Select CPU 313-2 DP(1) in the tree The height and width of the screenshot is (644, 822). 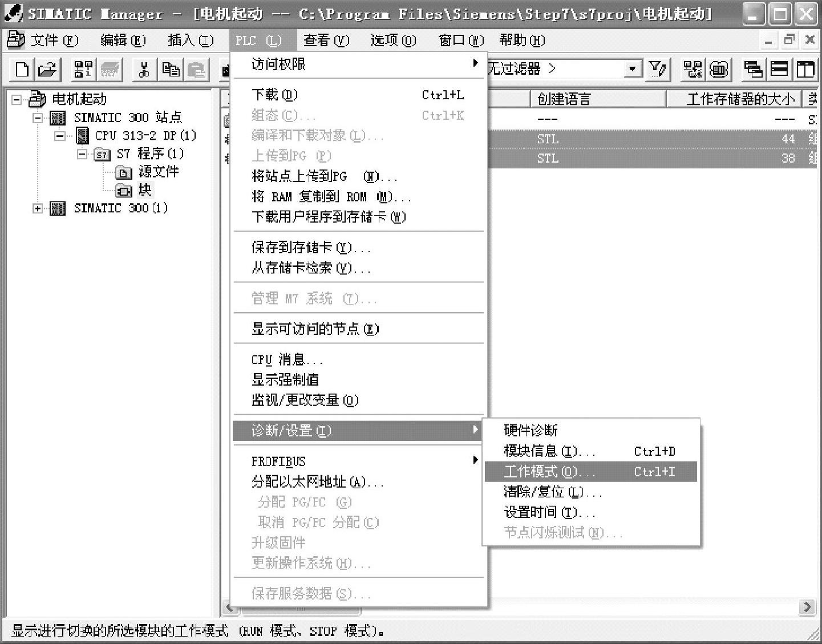coord(145,136)
